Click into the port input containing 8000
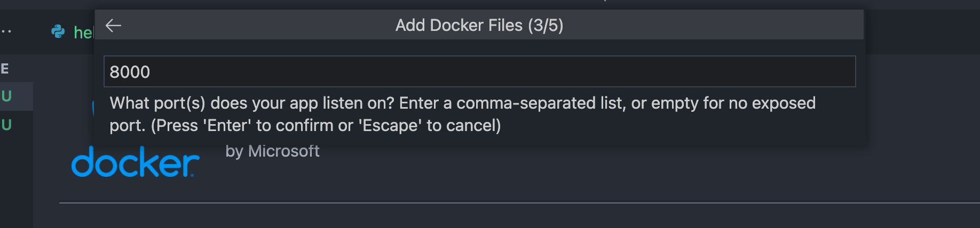Image resolution: width=980 pixels, height=228 pixels. click(130, 72)
